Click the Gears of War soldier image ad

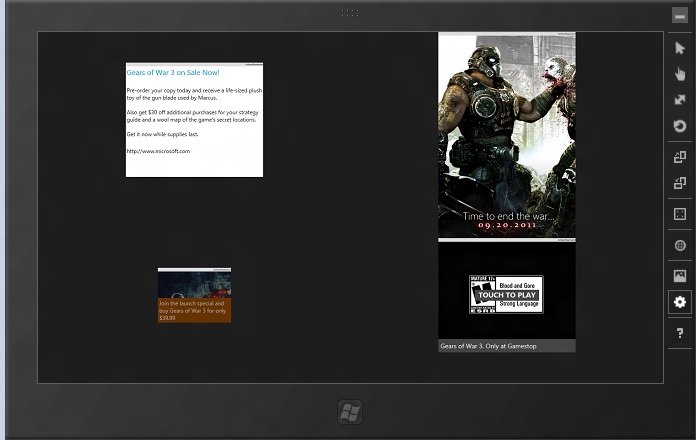coord(507,135)
